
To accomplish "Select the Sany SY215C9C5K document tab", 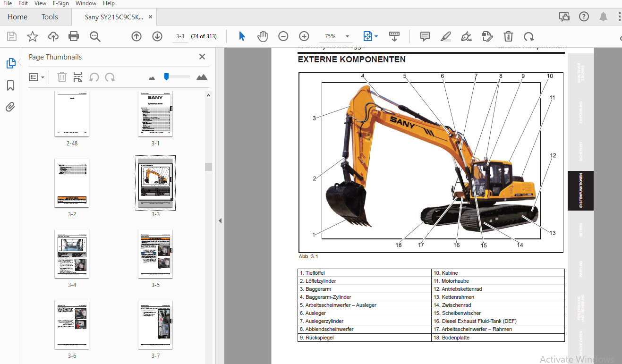I will pyautogui.click(x=114, y=17).
